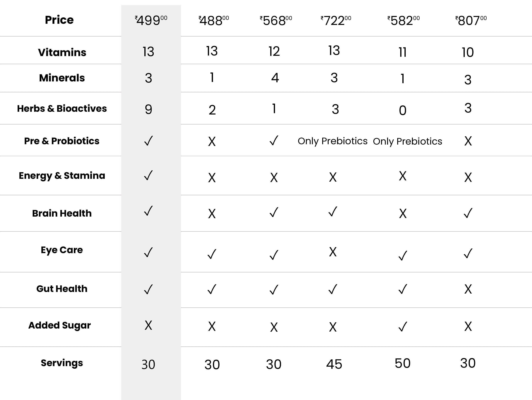The image size is (532, 400).
Task: Click the only checkmark in Added Sugar row
Action: pyautogui.click(x=403, y=326)
